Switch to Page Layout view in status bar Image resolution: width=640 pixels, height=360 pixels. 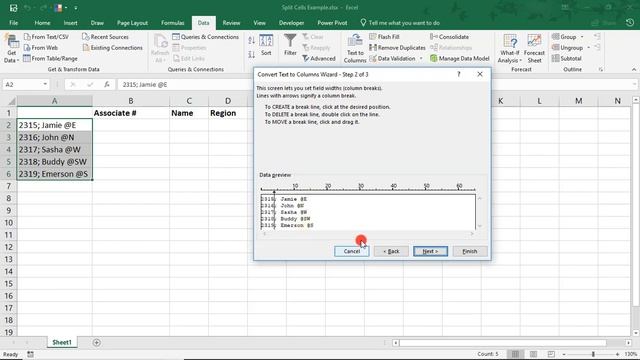click(533, 354)
